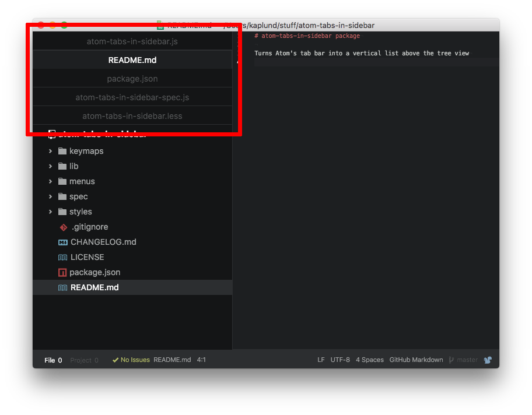532x415 pixels.
Task: Open .gitignore in the tree view
Action: tap(90, 227)
